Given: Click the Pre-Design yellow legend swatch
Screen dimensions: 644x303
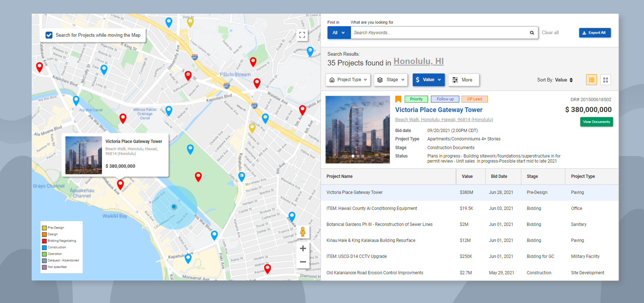Looking at the screenshot, I should click(44, 228).
